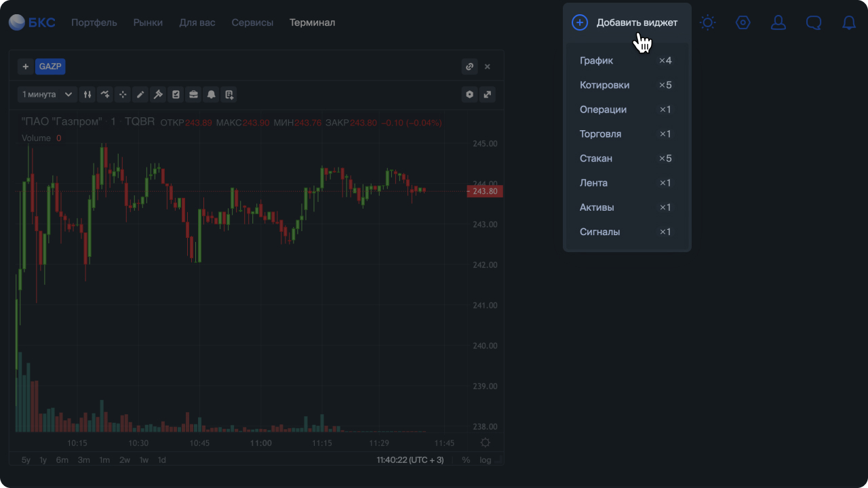Open the add indicator icon
Screen dimensions: 868x488
click(x=105, y=94)
